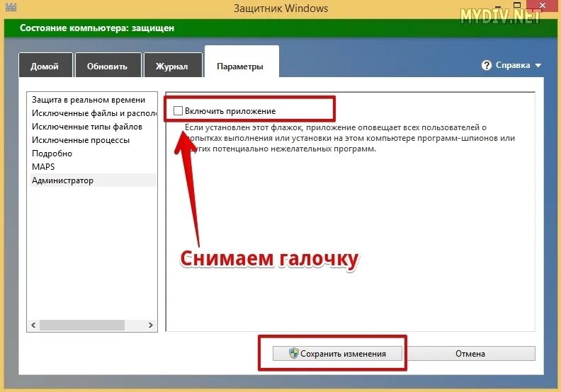Select the Параметры tab
Screen dimensions: 561x392
tap(241, 62)
